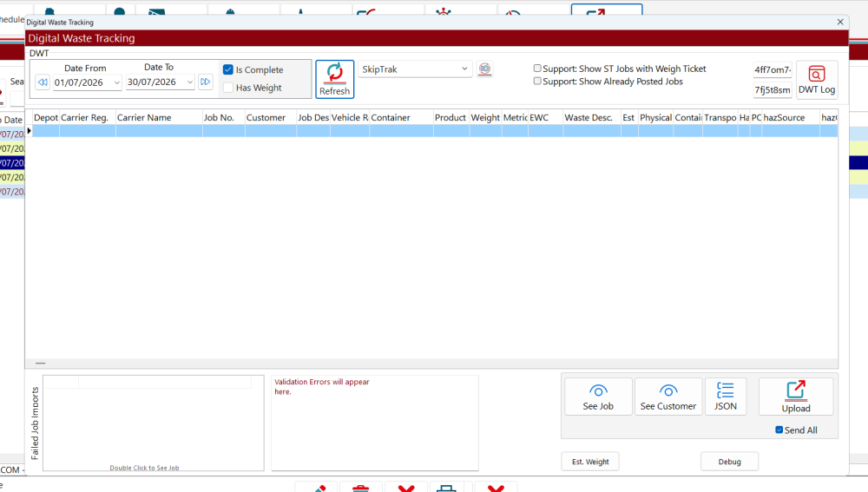Sort by Carrier Name column header

159,117
